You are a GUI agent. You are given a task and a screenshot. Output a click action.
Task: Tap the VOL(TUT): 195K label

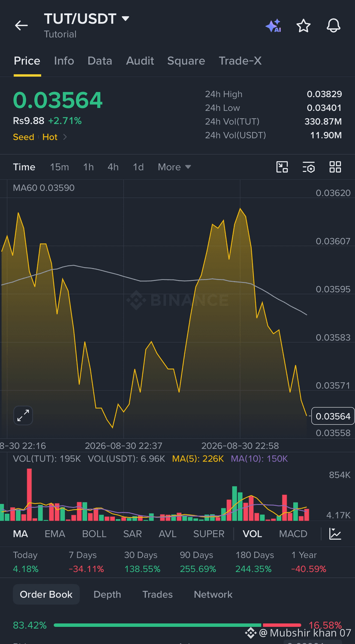[x=47, y=459]
